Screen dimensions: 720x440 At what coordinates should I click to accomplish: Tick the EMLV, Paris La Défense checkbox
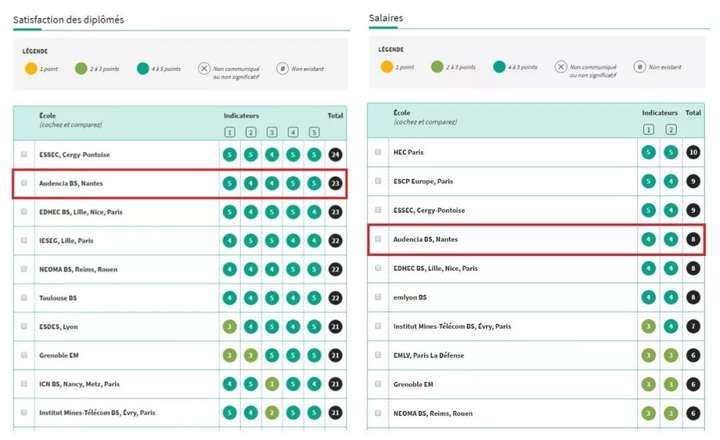point(378,355)
